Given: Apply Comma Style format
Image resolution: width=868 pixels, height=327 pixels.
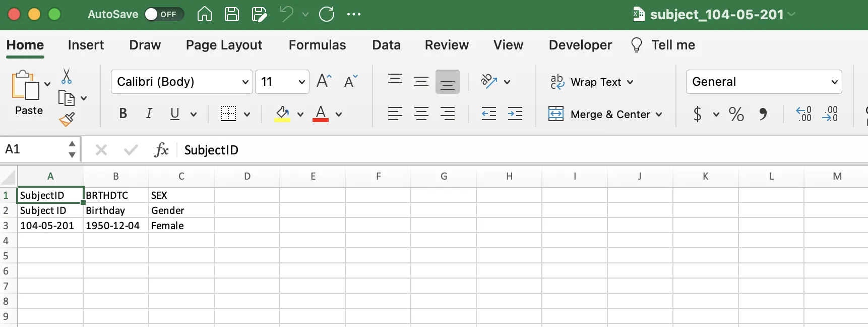Looking at the screenshot, I should pyautogui.click(x=763, y=115).
